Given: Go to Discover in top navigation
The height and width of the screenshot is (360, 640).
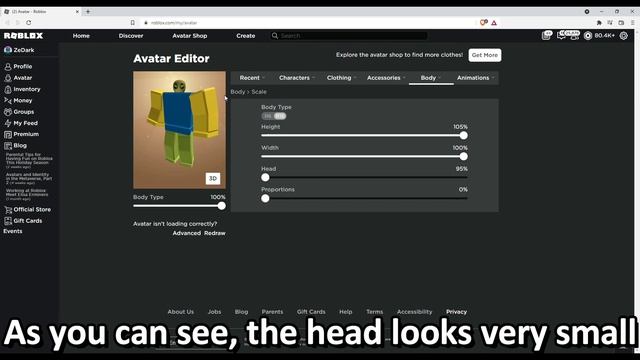Looking at the screenshot, I should tap(131, 36).
